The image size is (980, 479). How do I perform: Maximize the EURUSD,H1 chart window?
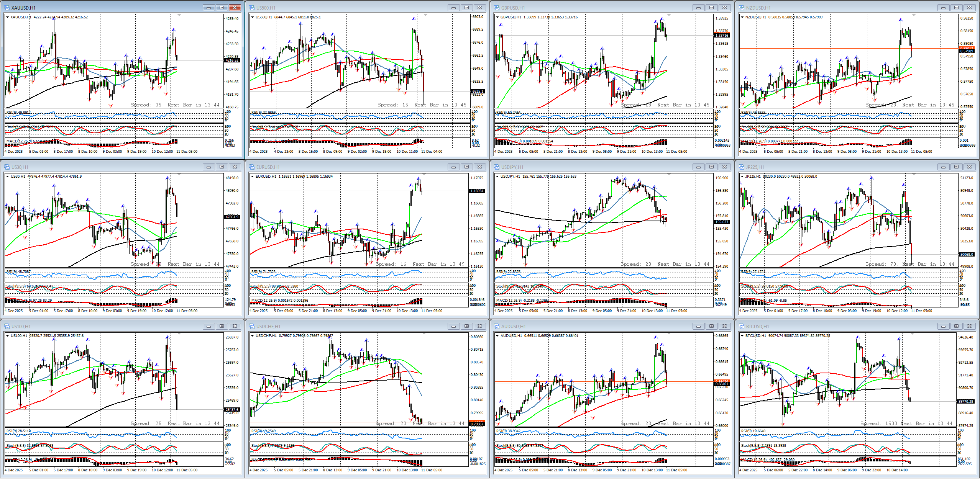[466, 167]
